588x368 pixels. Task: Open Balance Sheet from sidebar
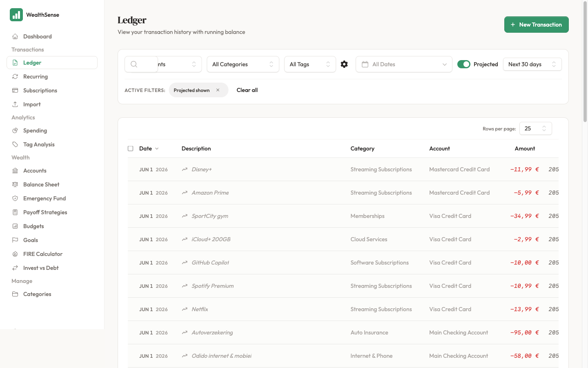[x=52, y=184]
